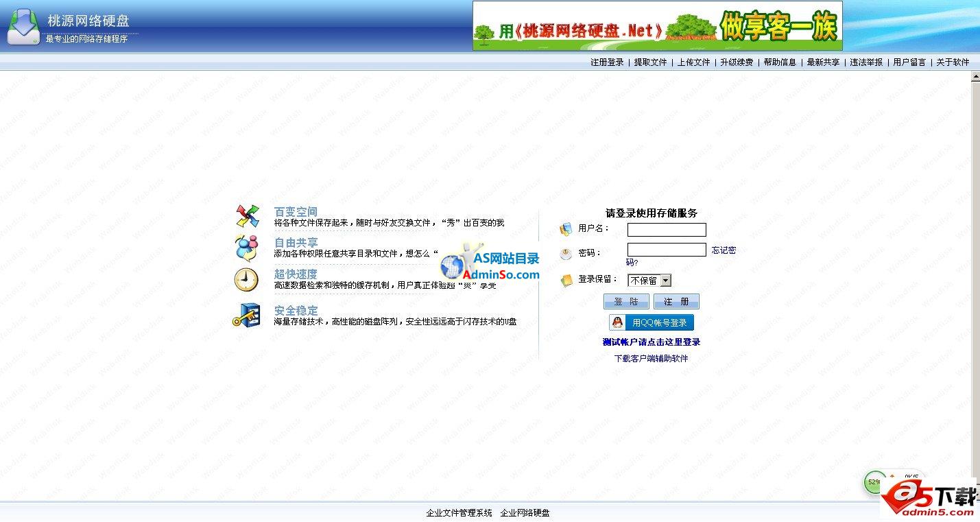Open 最新共享 in the top menu
Image resolution: width=980 pixels, height=522 pixels.
[x=823, y=62]
